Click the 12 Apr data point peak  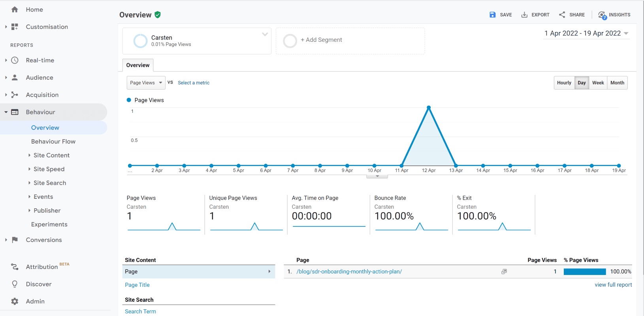pyautogui.click(x=429, y=108)
